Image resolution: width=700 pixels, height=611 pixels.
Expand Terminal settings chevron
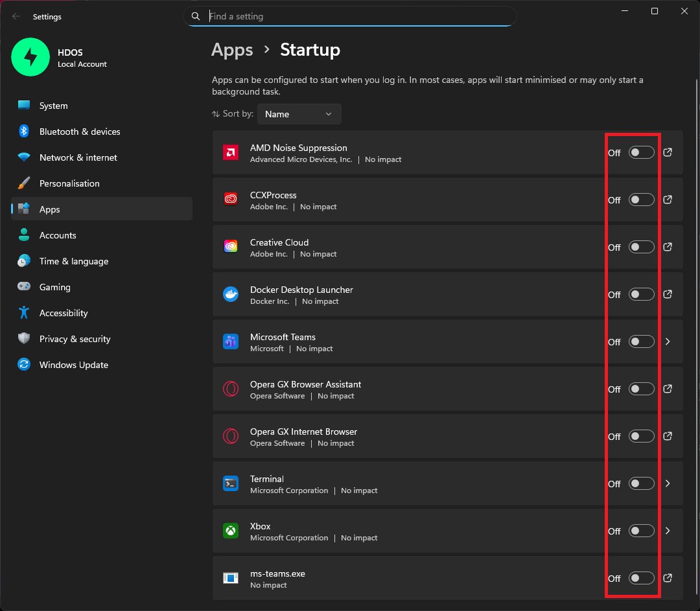(x=668, y=484)
